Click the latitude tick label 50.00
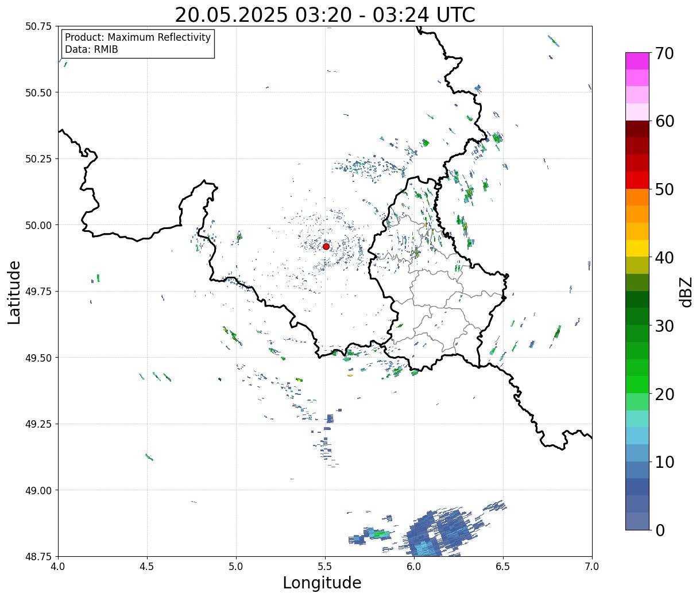The image size is (700, 597). coord(38,225)
